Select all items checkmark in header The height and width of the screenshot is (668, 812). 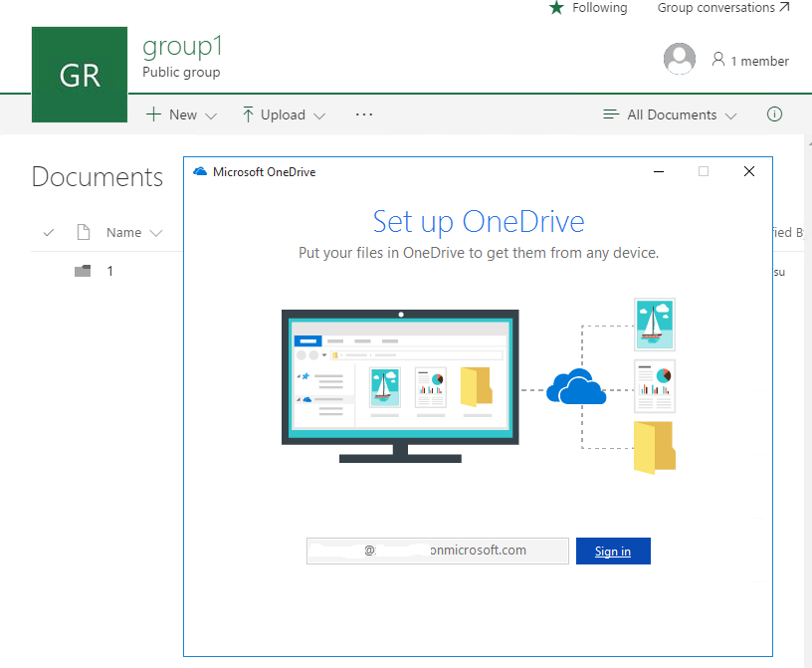(49, 233)
